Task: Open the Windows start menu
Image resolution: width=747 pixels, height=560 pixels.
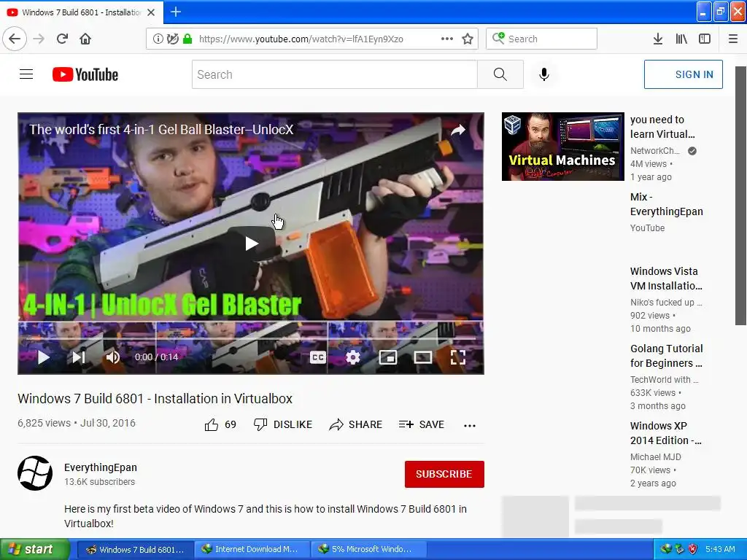Action: pyautogui.click(x=34, y=549)
